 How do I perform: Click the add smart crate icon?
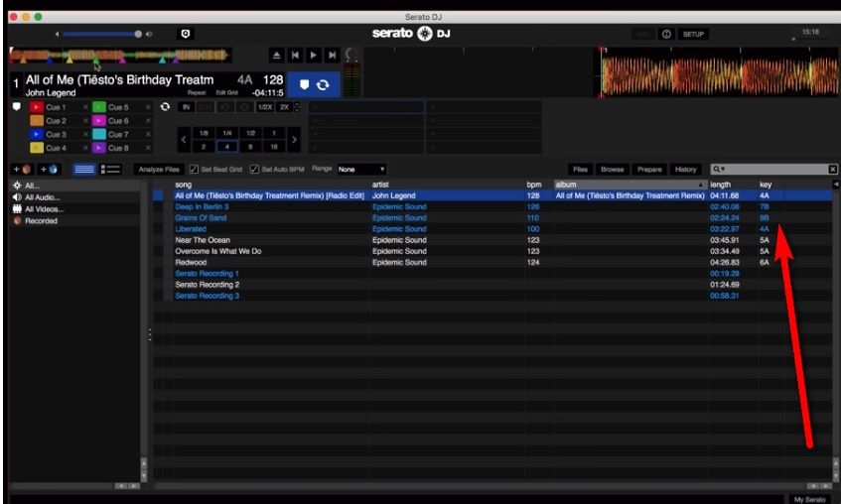click(49, 170)
